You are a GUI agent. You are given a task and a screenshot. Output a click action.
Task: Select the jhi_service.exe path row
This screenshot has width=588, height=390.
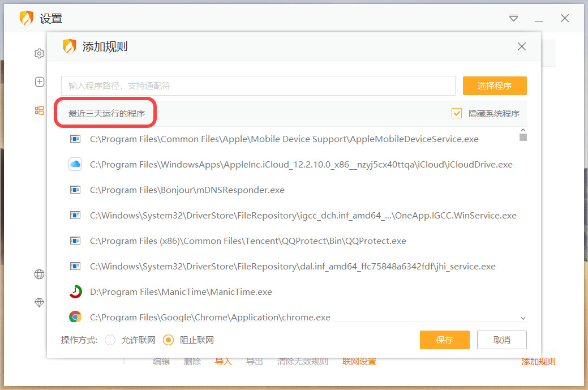point(290,267)
